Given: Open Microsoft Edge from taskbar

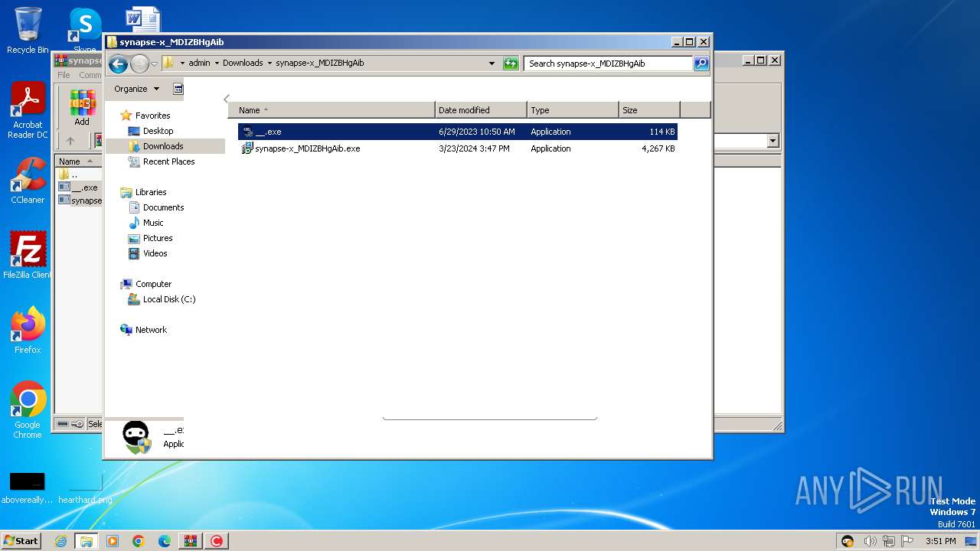Looking at the screenshot, I should click(165, 541).
